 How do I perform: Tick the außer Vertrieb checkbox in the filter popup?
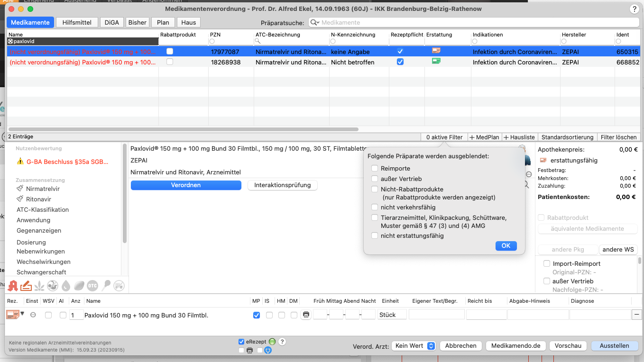click(375, 179)
